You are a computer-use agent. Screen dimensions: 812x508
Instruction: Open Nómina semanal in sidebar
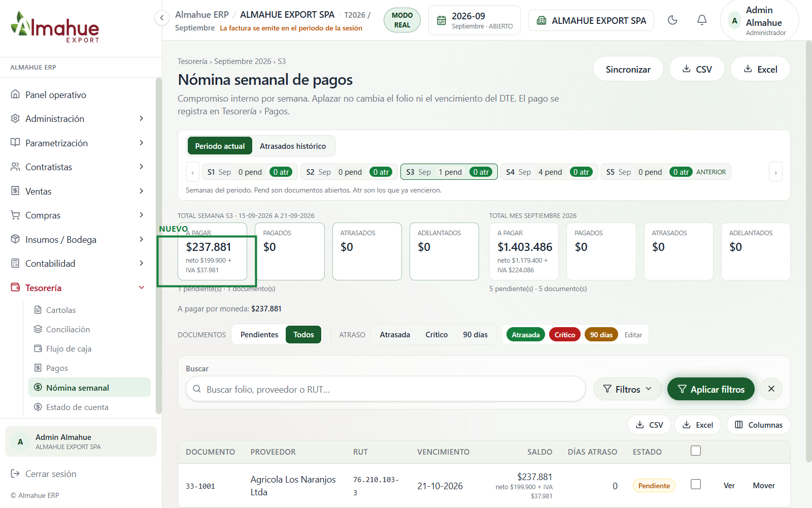coord(89,388)
